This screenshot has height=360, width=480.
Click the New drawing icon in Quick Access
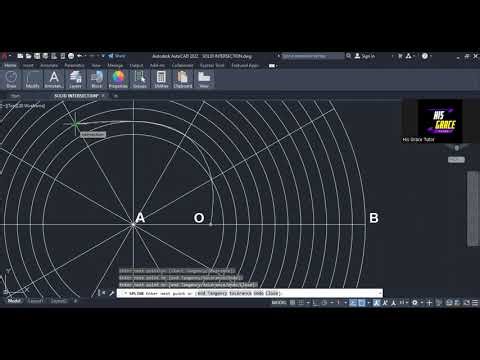(20, 56)
